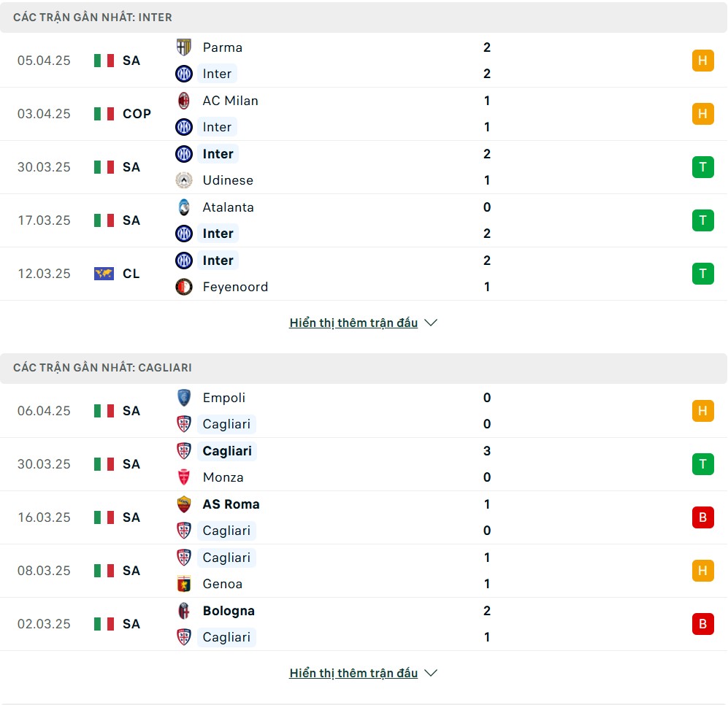The image size is (728, 705).
Task: Click the Empoli team crest
Action: 184,398
